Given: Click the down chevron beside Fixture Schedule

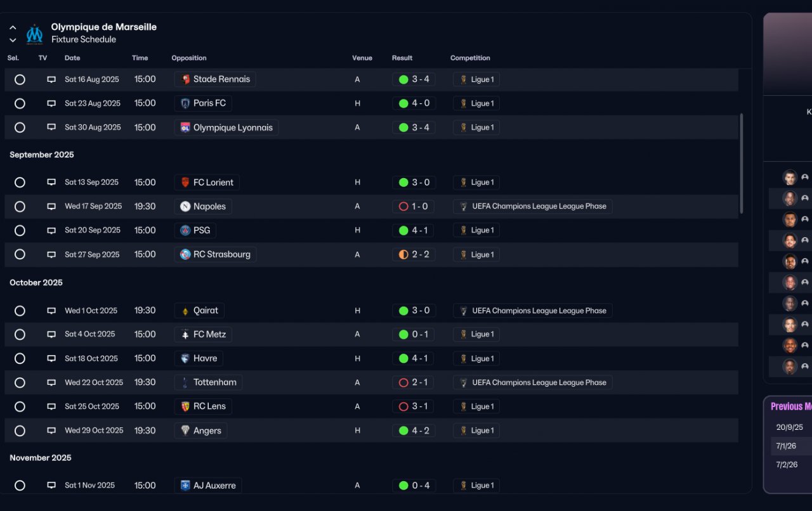Looking at the screenshot, I should [13, 40].
